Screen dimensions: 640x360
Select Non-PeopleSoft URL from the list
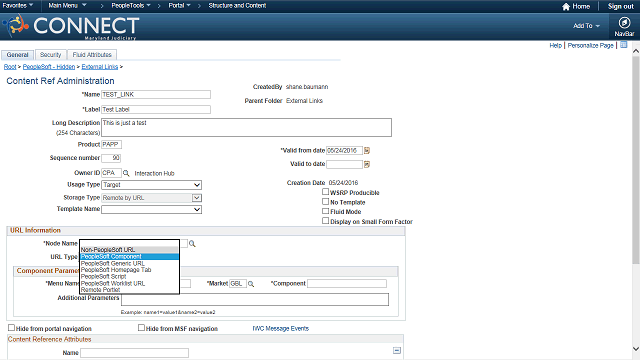pos(129,250)
